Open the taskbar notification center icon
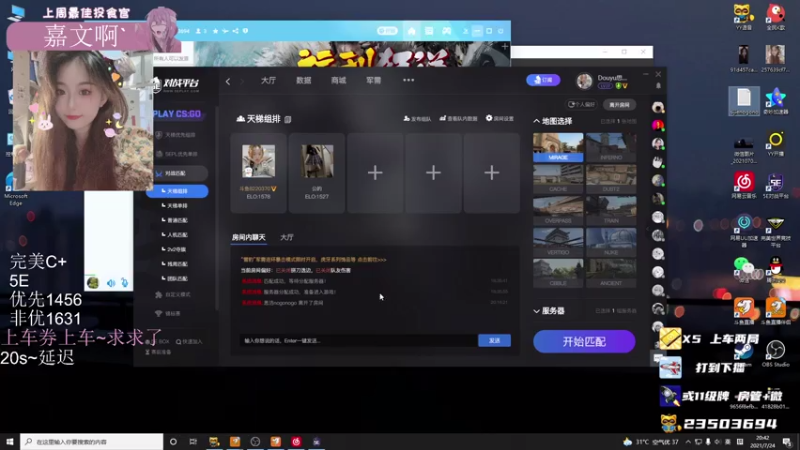 787,442
